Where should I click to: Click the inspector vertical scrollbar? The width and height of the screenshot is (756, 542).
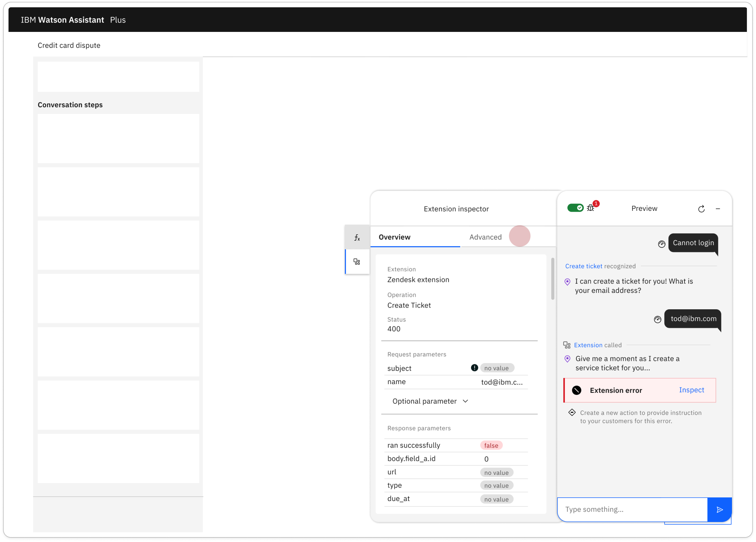553,279
